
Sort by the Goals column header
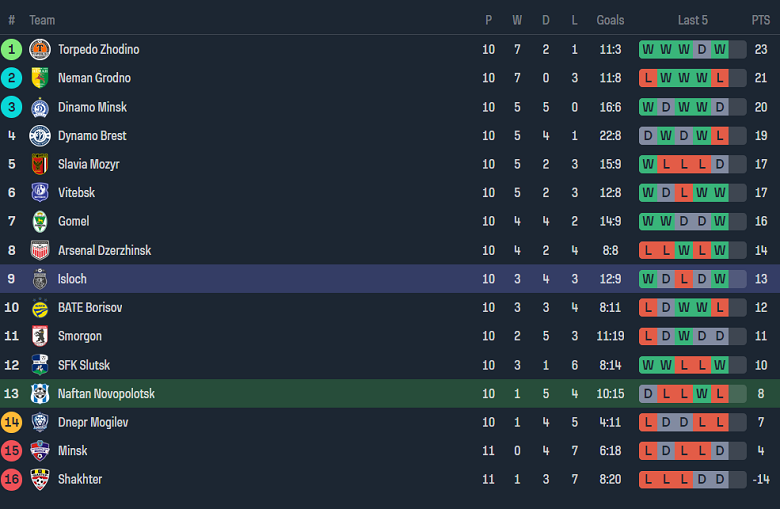coord(610,20)
